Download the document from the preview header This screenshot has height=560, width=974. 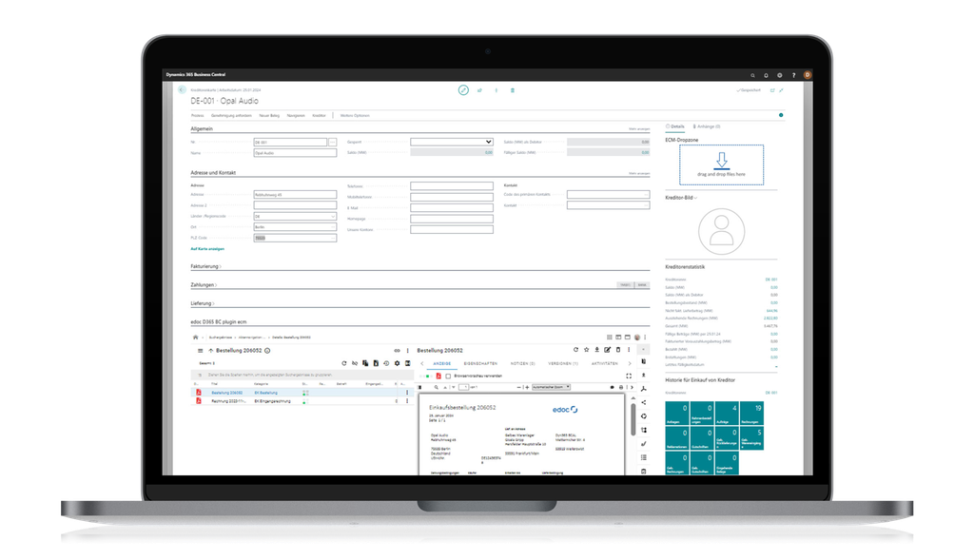click(597, 350)
